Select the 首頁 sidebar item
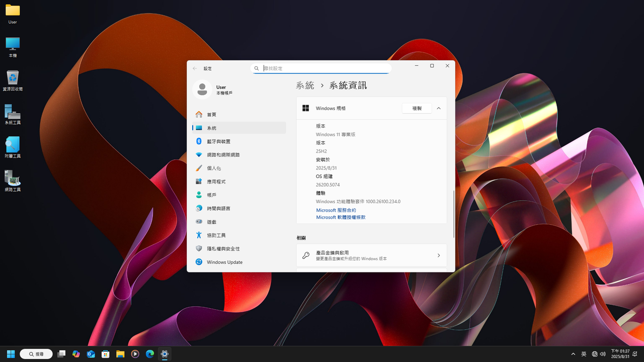 pyautogui.click(x=239, y=115)
